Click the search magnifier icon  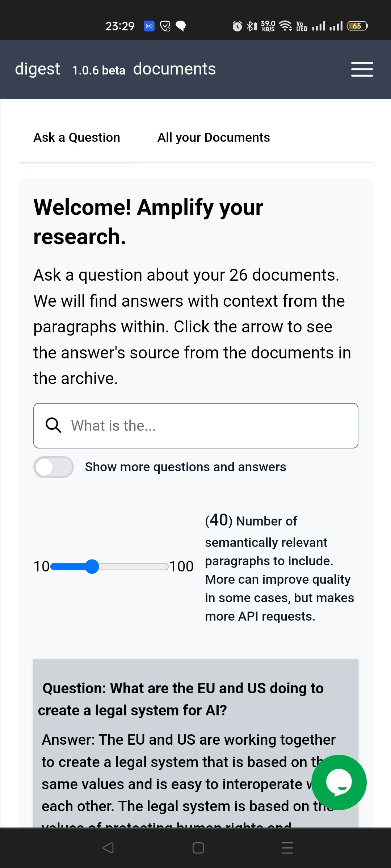coord(53,425)
